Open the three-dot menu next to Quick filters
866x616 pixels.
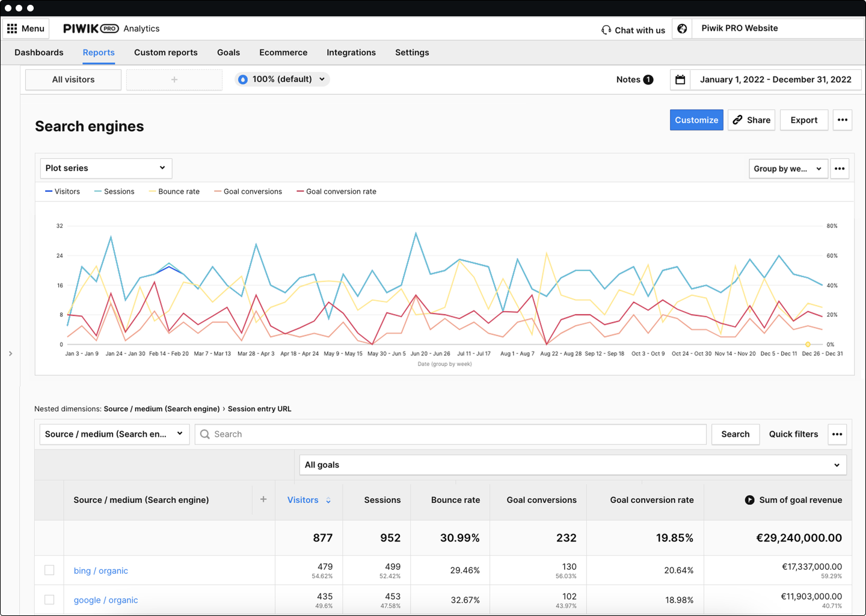(x=837, y=434)
